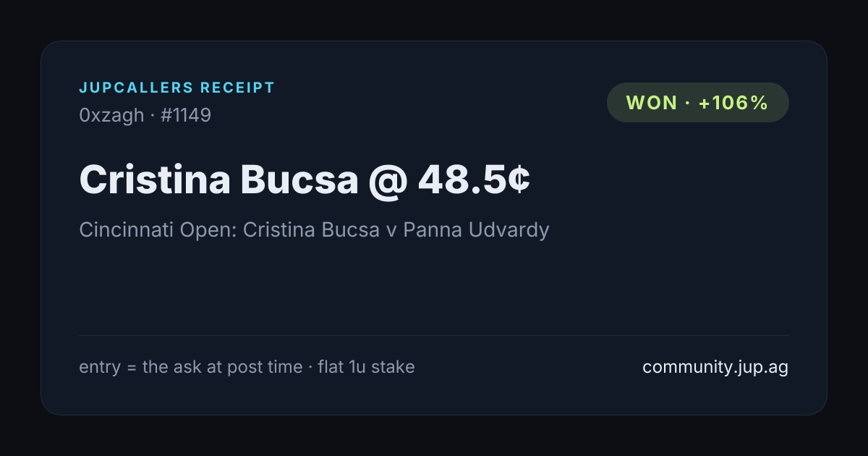Select the Cincinnati Open event text
This screenshot has width=868, height=456.
click(x=156, y=230)
